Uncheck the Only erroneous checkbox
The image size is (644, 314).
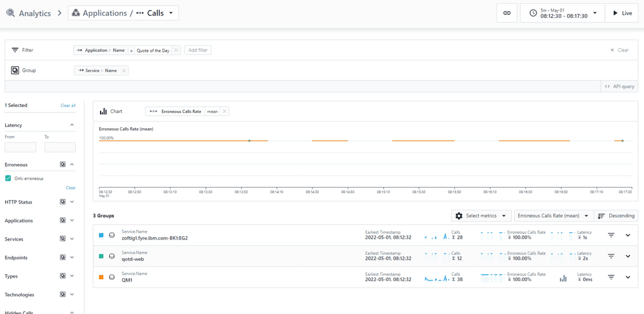click(x=8, y=179)
